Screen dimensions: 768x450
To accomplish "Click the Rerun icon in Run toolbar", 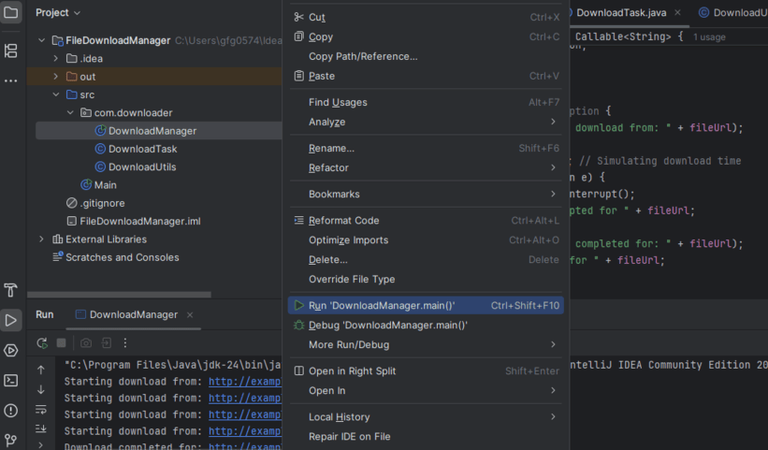I will pyautogui.click(x=42, y=343).
